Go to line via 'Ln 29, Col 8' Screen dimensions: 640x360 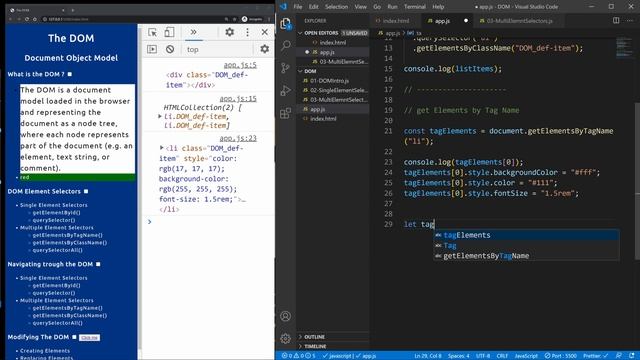point(428,356)
